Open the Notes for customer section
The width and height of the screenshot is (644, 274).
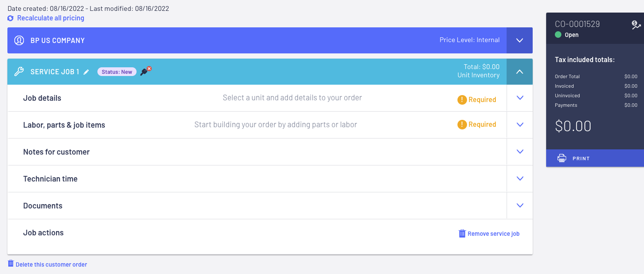pos(520,152)
